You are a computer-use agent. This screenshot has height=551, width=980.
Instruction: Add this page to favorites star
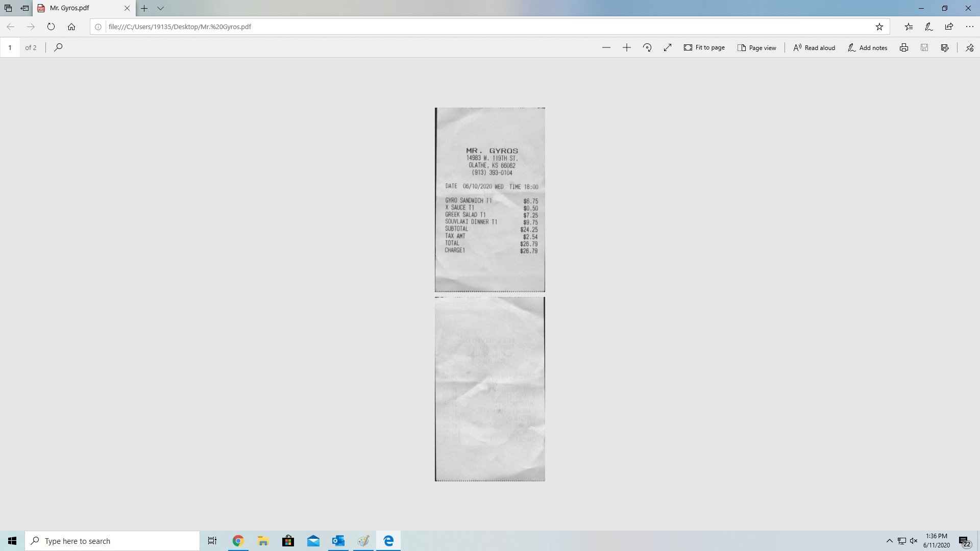pos(879,27)
